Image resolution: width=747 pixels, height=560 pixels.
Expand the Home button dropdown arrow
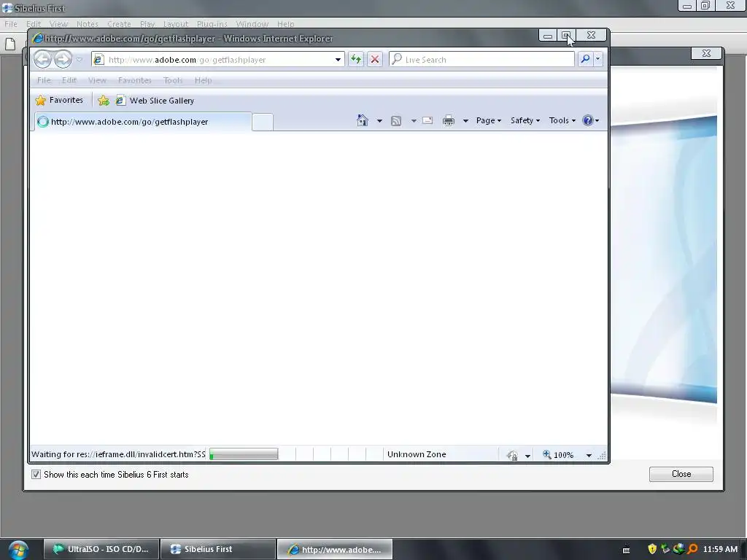coord(379,121)
